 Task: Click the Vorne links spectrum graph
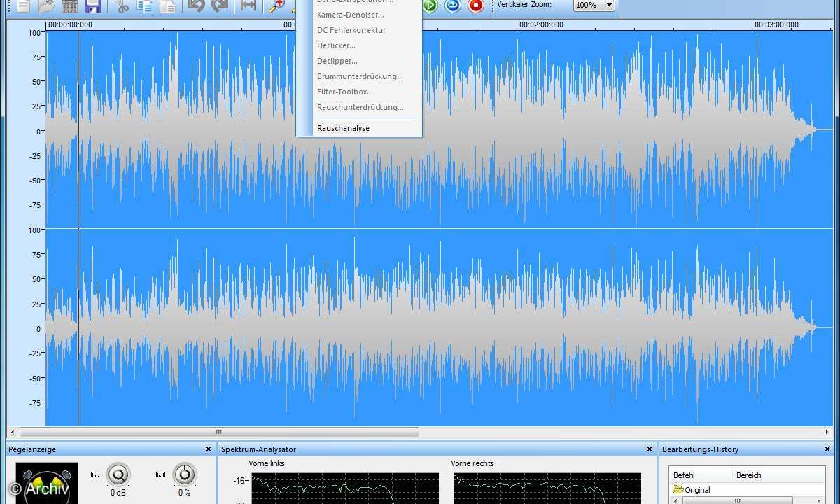[x=345, y=489]
